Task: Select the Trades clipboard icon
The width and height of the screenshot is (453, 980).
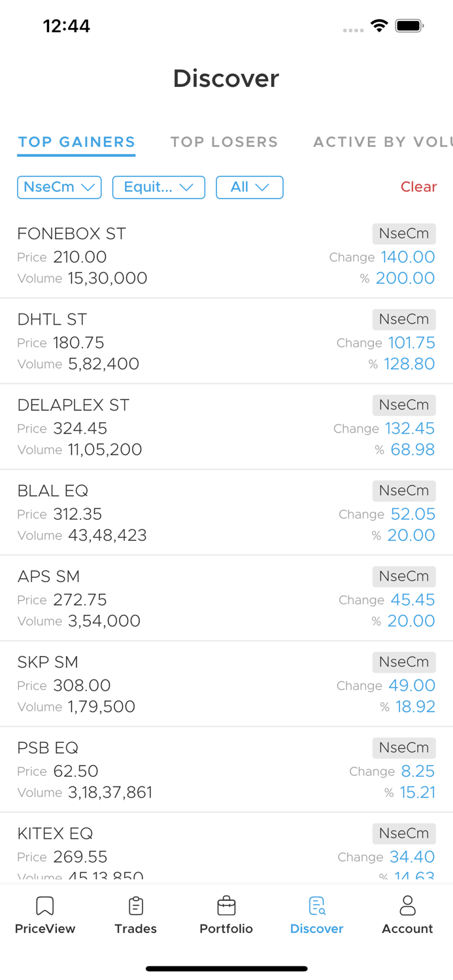Action: pyautogui.click(x=136, y=907)
